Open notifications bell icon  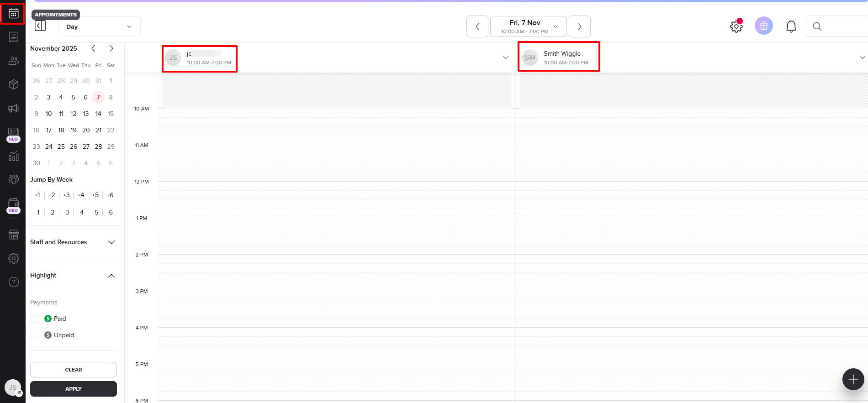pos(791,26)
